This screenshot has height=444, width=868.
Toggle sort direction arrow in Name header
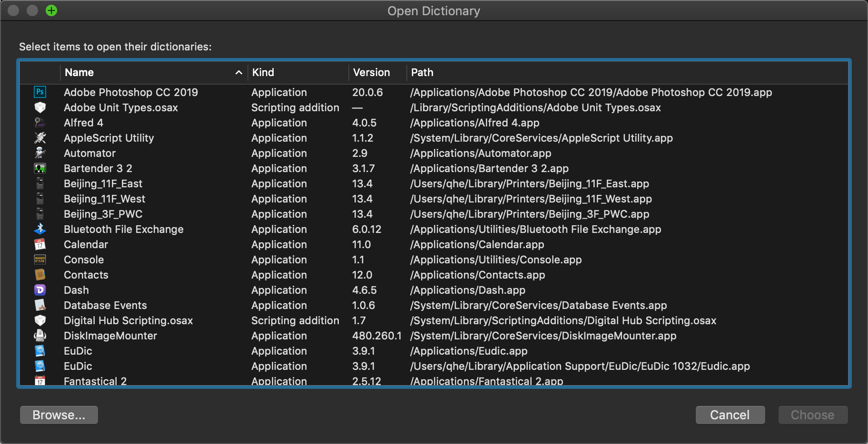[239, 72]
